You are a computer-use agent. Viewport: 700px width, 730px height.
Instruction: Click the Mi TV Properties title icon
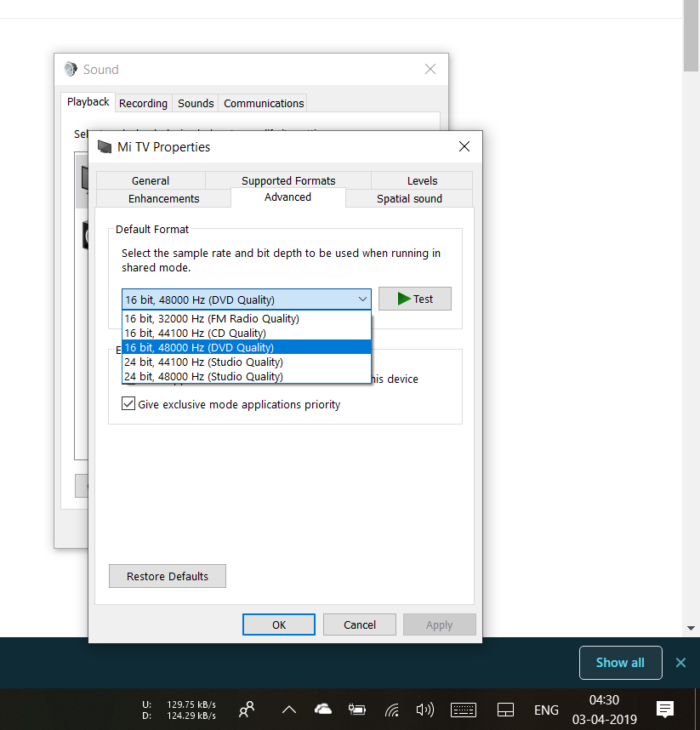[105, 147]
